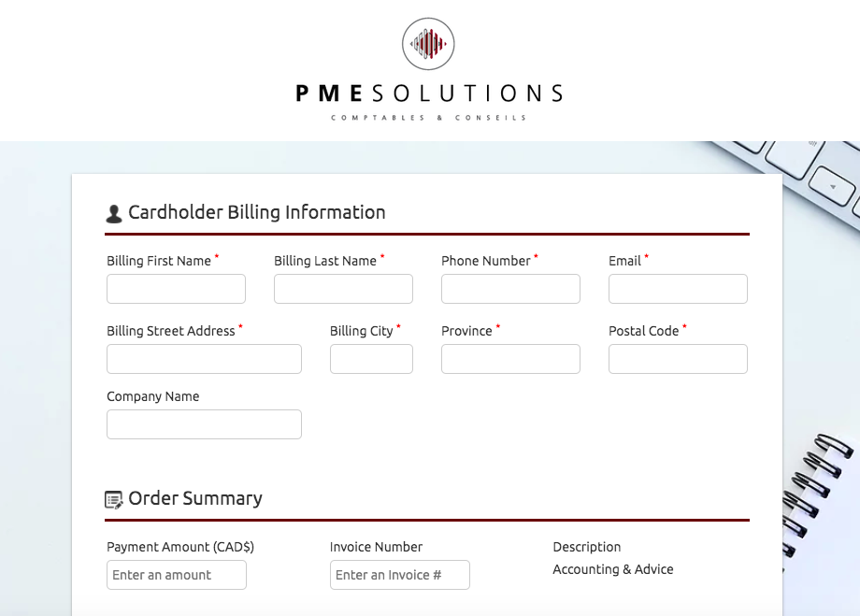Focus the Billing First Name field
This screenshot has height=616, width=860.
(x=176, y=289)
